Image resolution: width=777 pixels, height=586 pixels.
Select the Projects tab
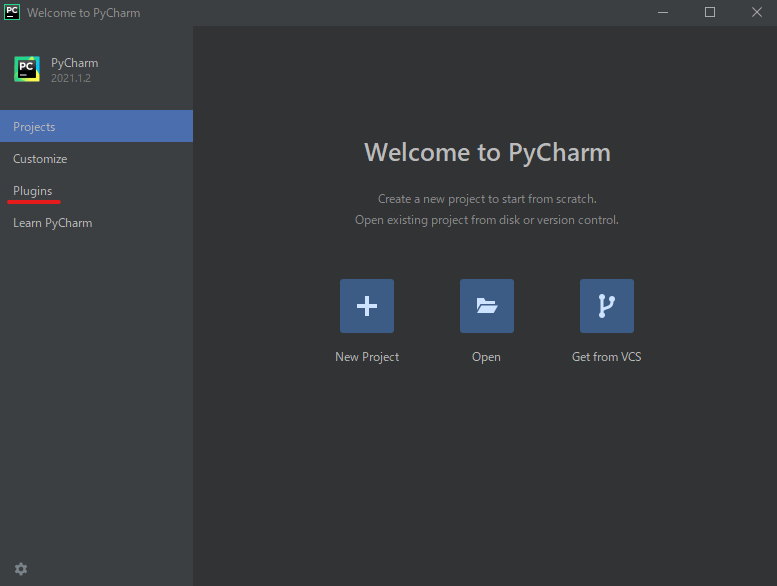96,126
